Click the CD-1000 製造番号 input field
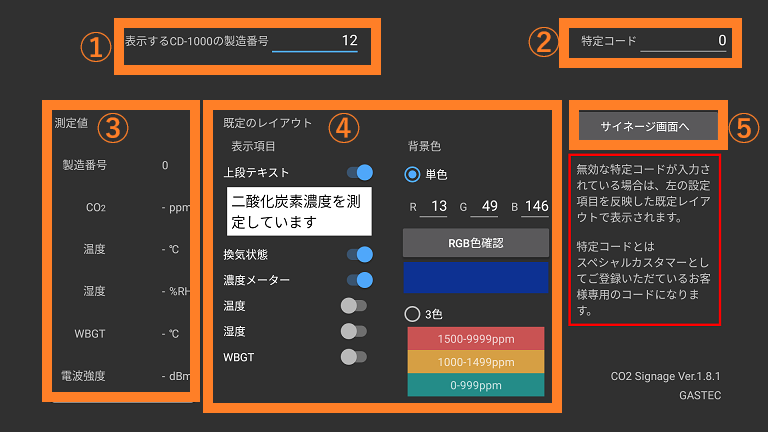Viewport: 768px width, 432px height. [x=315, y=42]
